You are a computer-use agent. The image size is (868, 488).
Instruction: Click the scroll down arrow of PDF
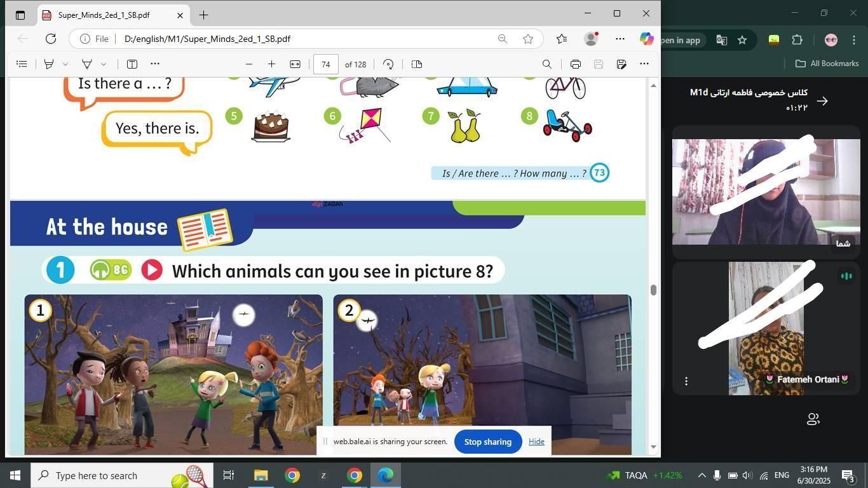tap(653, 447)
